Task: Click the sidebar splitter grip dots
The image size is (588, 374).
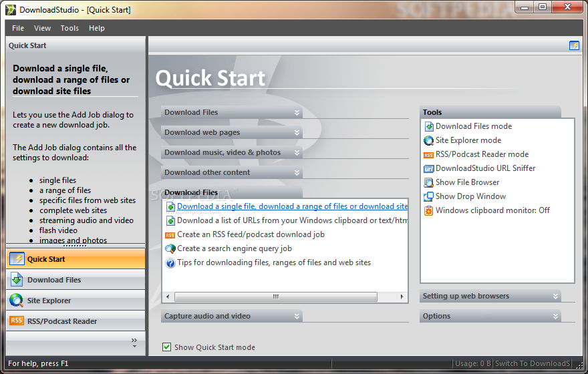Action: 76,246
